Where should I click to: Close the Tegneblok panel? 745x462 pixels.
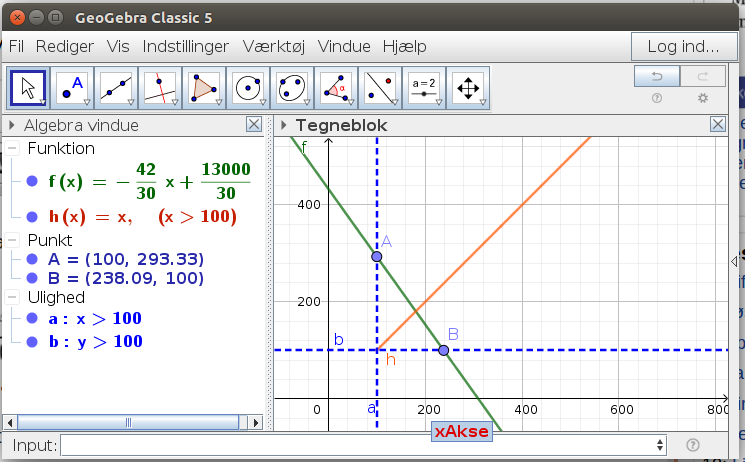717,125
